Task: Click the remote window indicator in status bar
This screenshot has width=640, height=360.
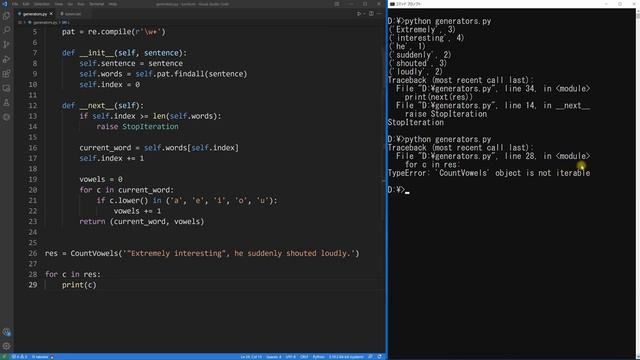Action: tap(4, 357)
